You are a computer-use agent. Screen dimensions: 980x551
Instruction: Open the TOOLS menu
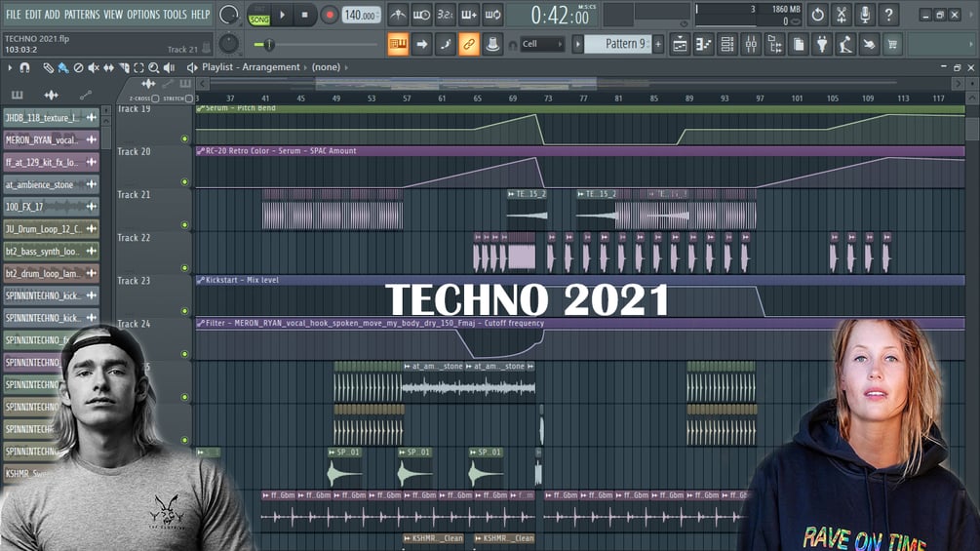pos(175,14)
